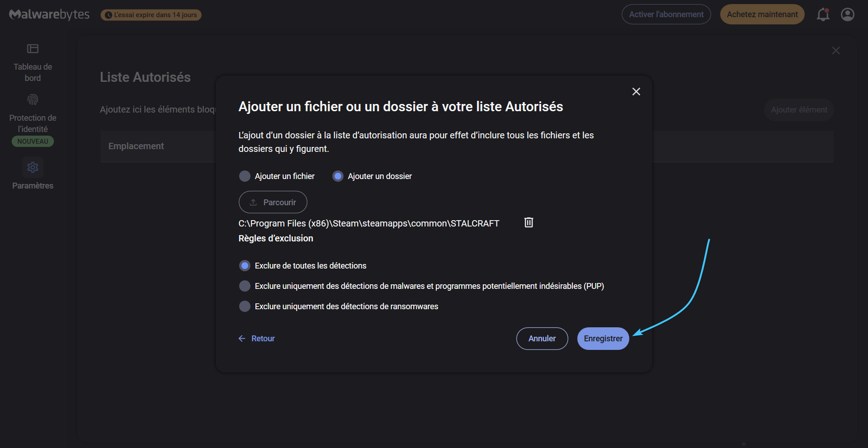Click Activer l'abonnement button

click(x=666, y=14)
